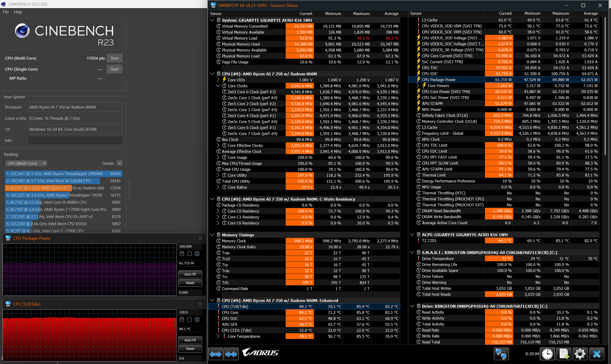Expand the Core Effective Clocks row
Image resolution: width=611 pixels, height=364 pixels.
(x=218, y=146)
